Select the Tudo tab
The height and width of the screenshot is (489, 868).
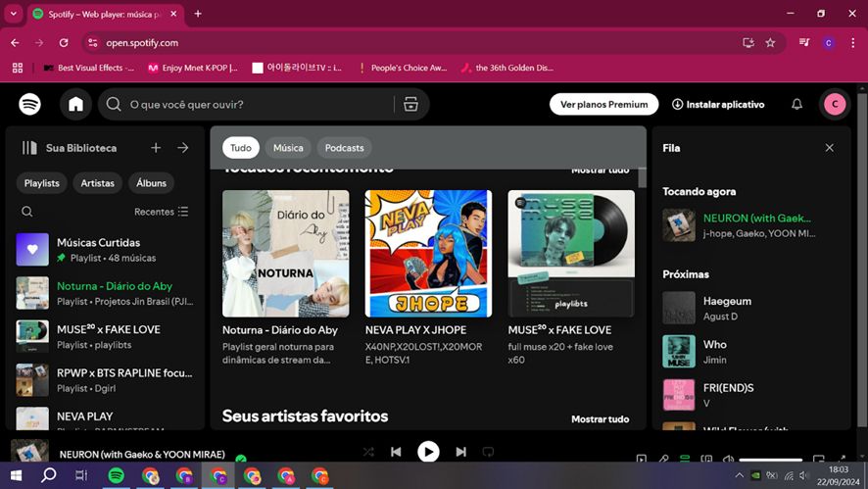241,148
